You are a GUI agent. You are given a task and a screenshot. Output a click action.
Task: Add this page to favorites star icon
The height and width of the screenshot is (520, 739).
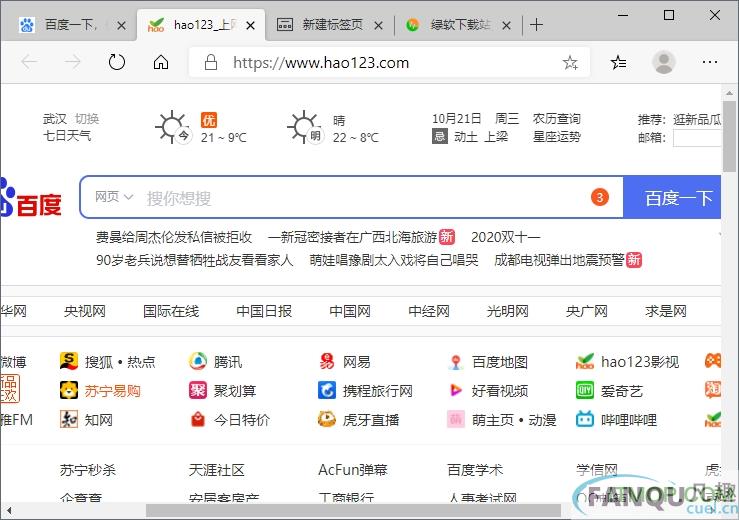(x=570, y=62)
